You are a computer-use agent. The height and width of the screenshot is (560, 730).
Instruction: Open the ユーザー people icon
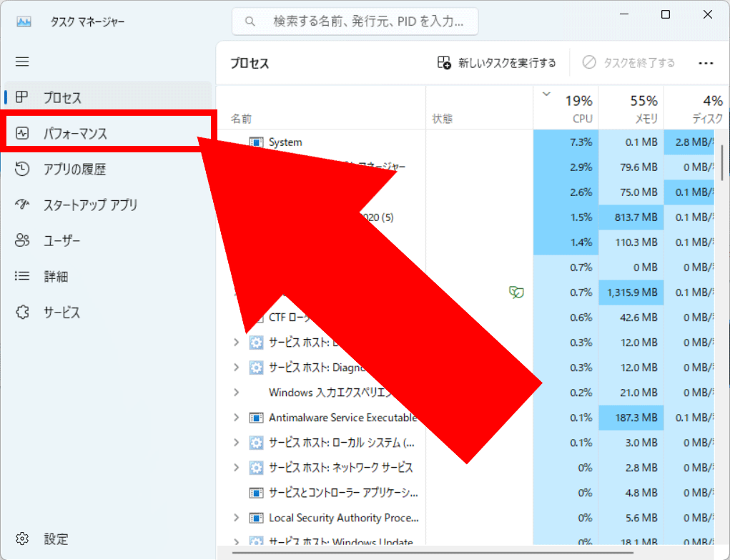pyautogui.click(x=22, y=241)
